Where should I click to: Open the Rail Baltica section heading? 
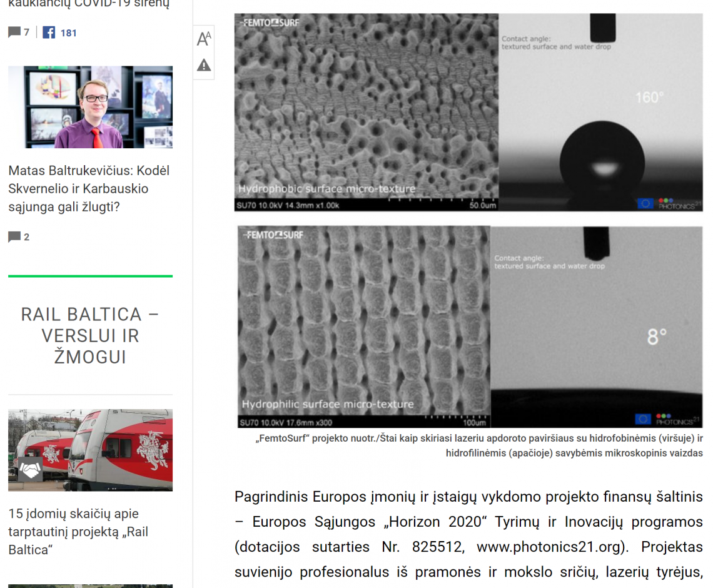pyautogui.click(x=90, y=336)
